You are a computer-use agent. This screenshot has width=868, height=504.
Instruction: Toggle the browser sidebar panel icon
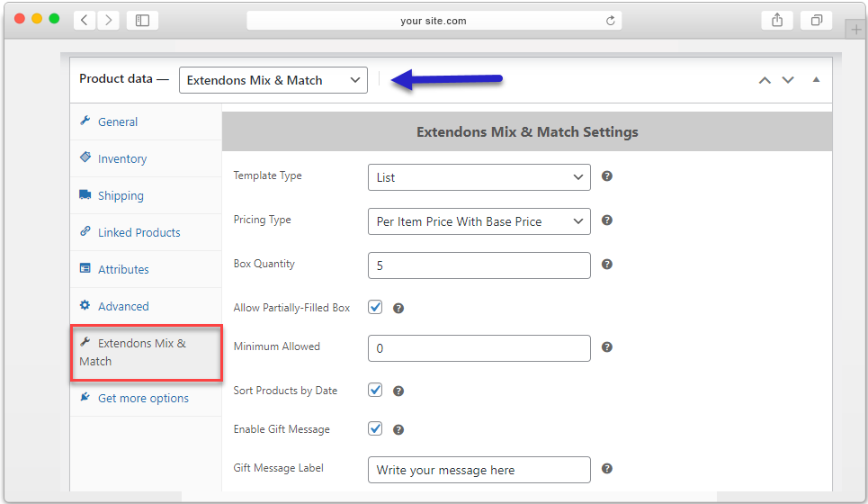click(x=142, y=21)
